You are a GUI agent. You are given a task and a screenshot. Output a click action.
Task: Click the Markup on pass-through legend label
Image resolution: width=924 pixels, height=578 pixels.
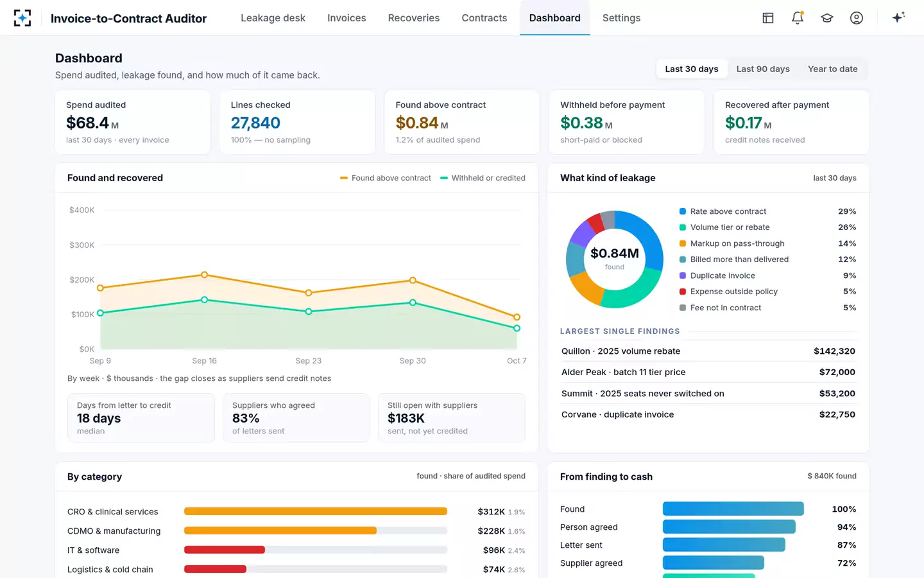737,243
